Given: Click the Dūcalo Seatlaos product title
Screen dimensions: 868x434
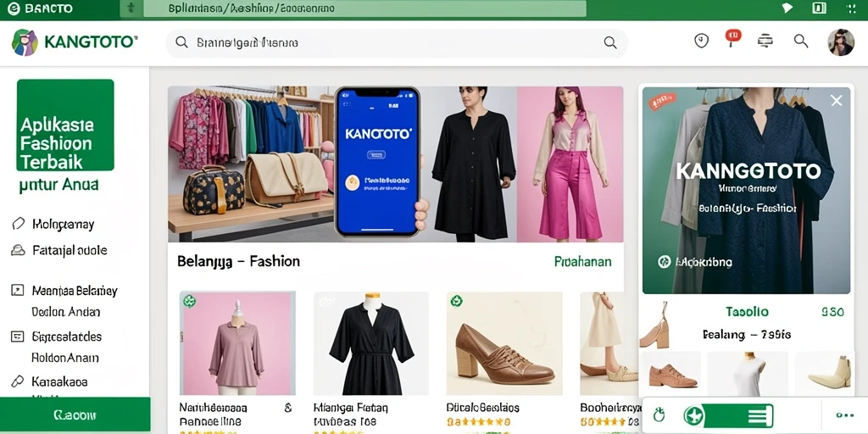Looking at the screenshot, I should coord(482,409).
